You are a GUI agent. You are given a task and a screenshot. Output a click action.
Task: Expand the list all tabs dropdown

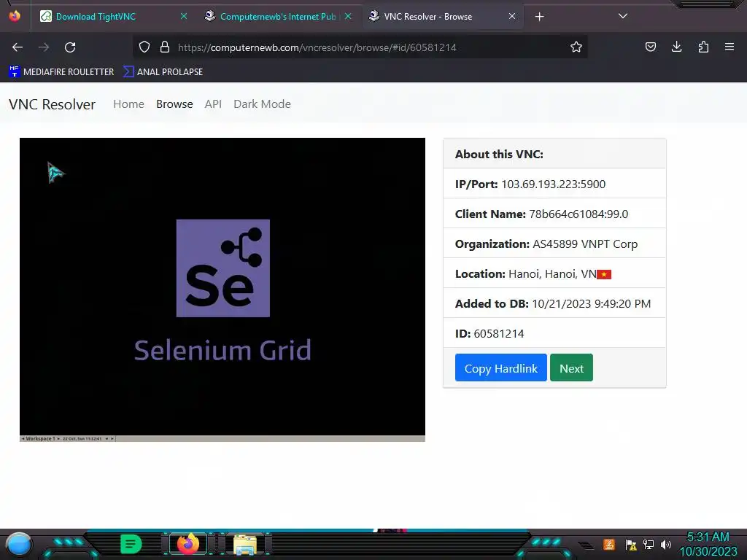coord(623,16)
